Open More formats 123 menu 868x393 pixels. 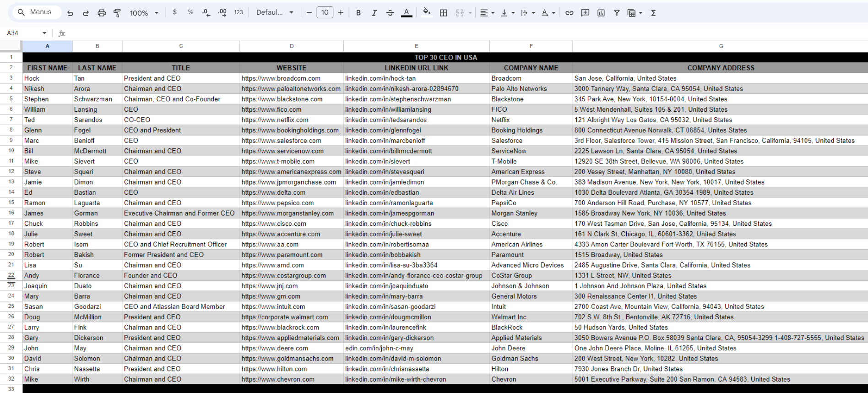click(x=239, y=12)
